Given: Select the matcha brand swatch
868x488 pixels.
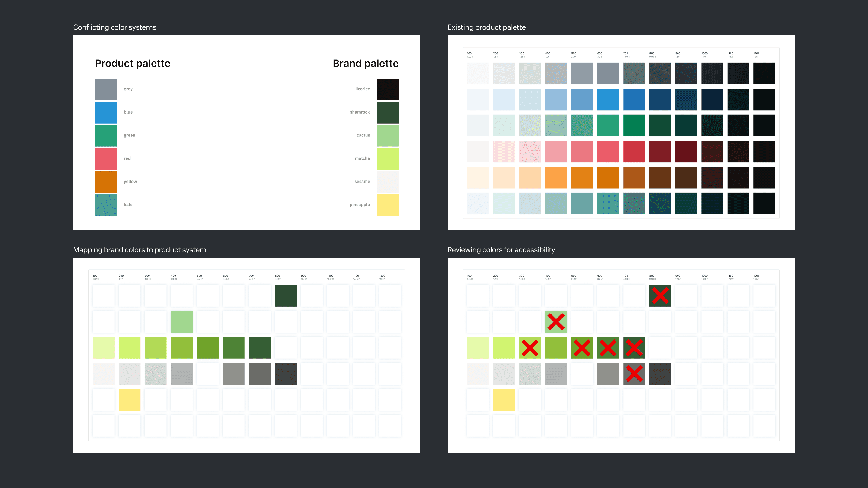Looking at the screenshot, I should (388, 159).
